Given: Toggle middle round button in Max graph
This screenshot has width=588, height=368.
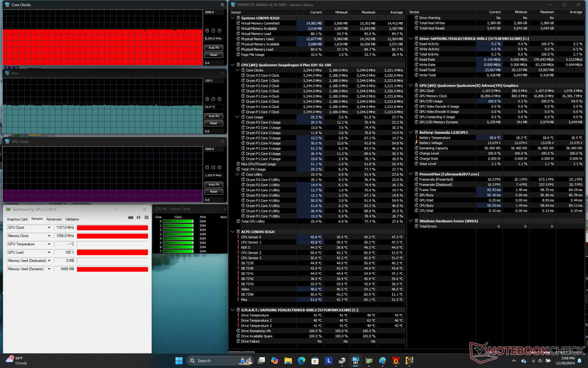Looking at the screenshot, I should click(213, 99).
